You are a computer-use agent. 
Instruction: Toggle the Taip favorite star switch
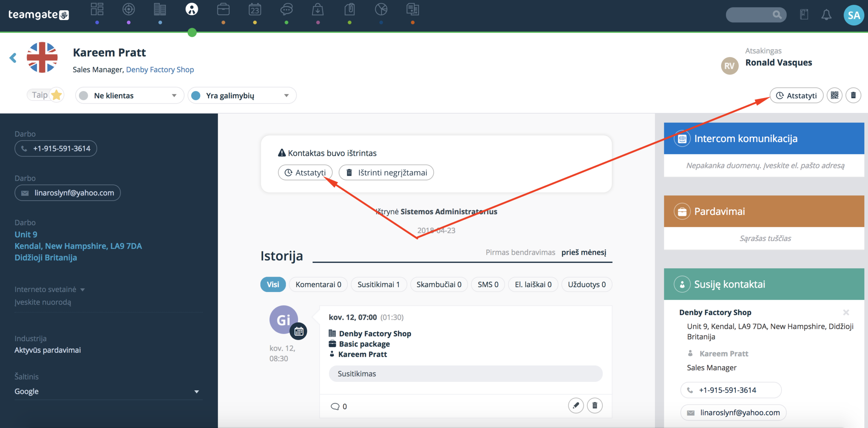[46, 95]
